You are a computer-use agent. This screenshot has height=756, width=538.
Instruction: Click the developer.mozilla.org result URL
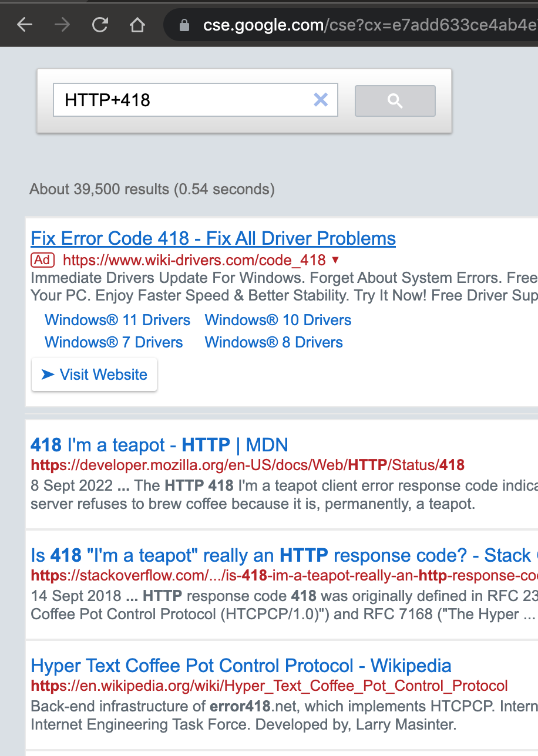click(247, 465)
